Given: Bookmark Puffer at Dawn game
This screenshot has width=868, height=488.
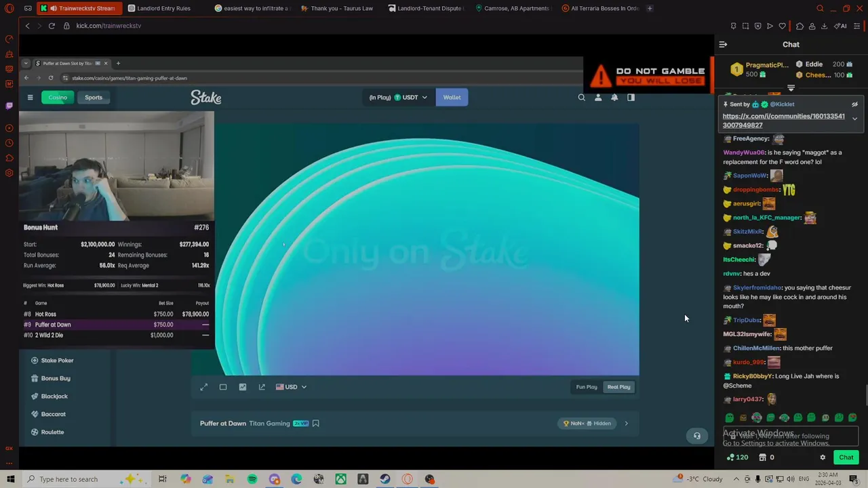Looking at the screenshot, I should pyautogui.click(x=316, y=424).
